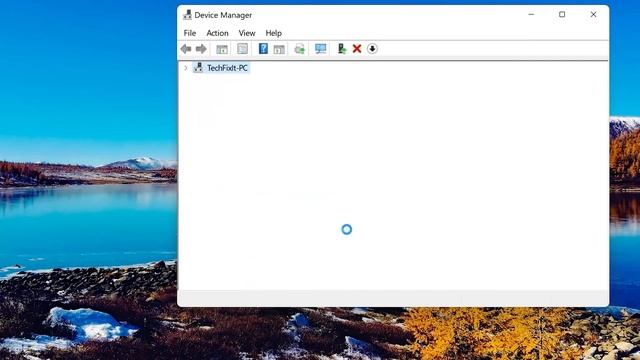
Task: Open the File menu
Action: 190,33
